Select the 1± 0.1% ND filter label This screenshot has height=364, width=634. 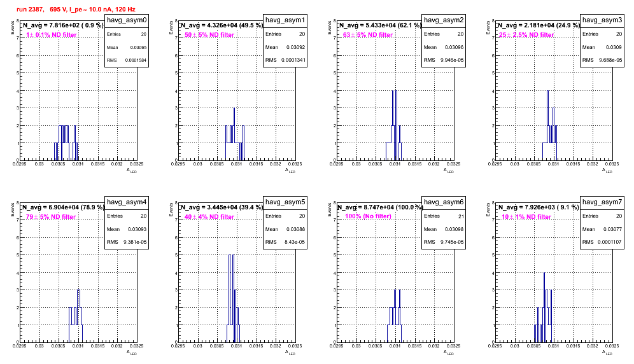pos(52,35)
